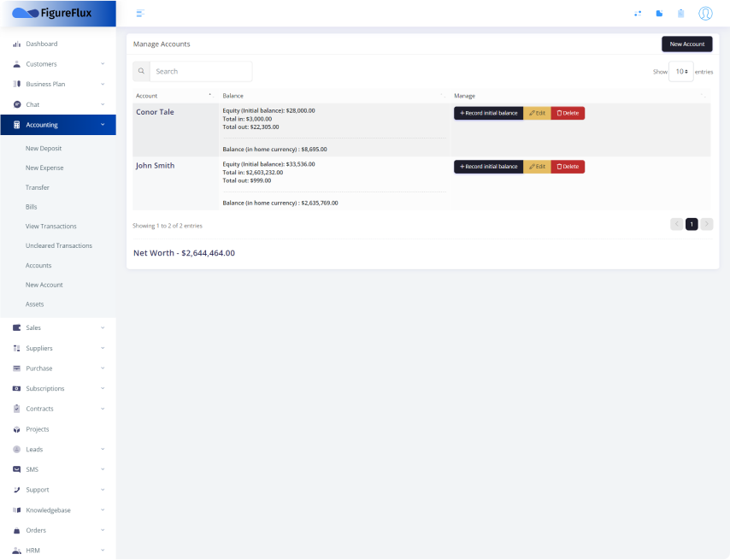Edit the John Smith account
The height and width of the screenshot is (560, 730).
tap(537, 167)
